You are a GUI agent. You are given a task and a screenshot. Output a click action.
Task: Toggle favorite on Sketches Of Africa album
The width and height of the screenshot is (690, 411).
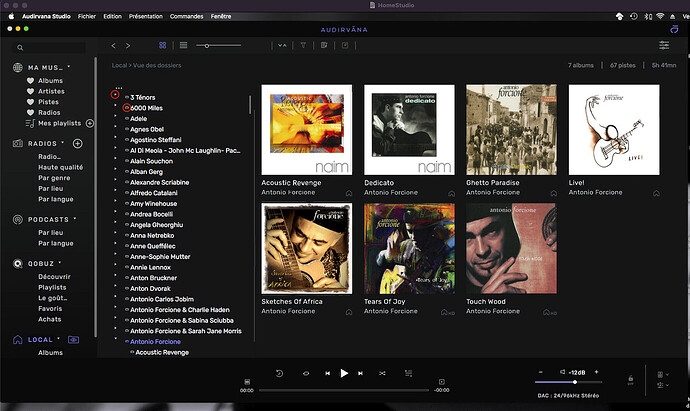[x=349, y=312]
